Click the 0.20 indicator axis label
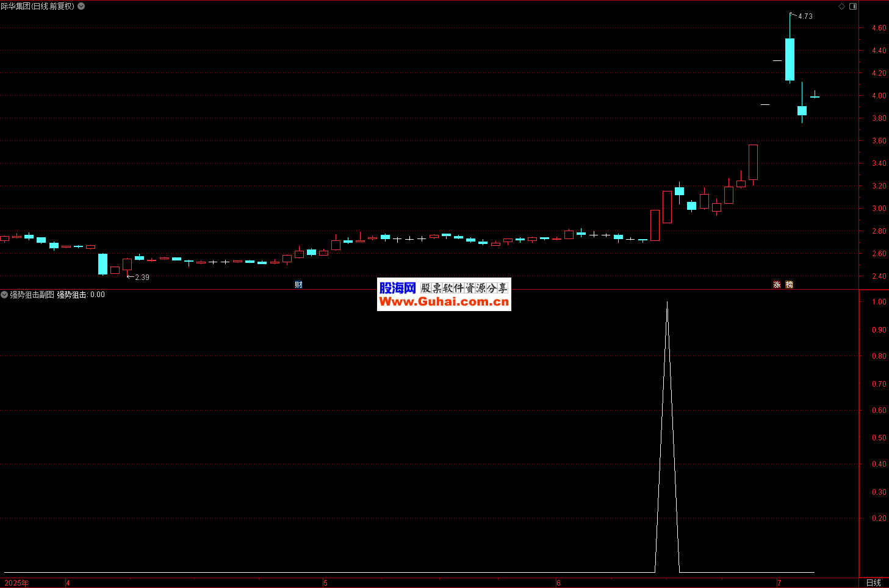The height and width of the screenshot is (588, 889). point(879,518)
